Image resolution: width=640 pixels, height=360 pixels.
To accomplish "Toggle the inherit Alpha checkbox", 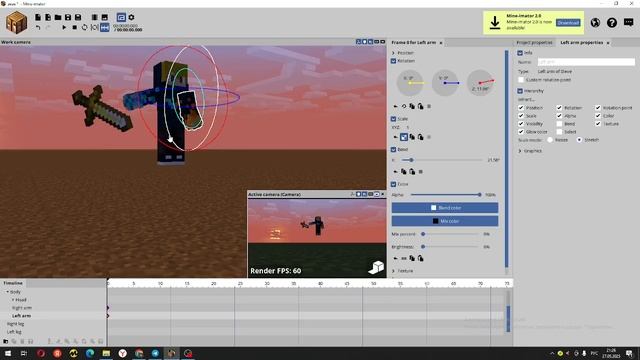I will pyautogui.click(x=559, y=116).
